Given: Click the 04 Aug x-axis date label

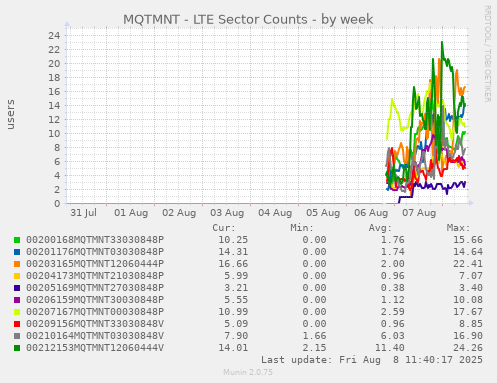Looking at the screenshot, I should point(275,213).
